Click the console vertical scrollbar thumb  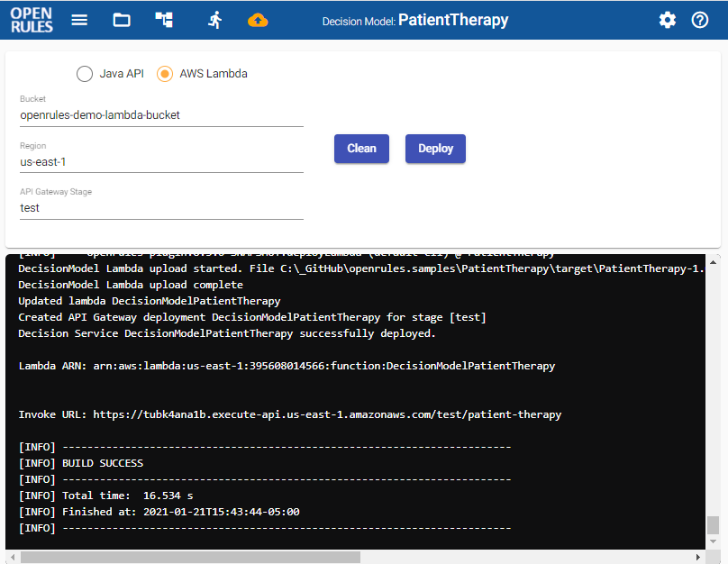click(713, 525)
